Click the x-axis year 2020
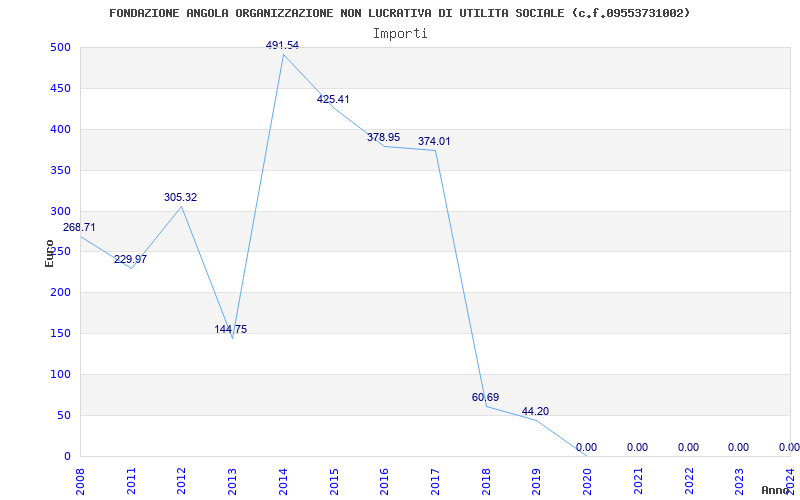The width and height of the screenshot is (800, 500). pos(587,481)
